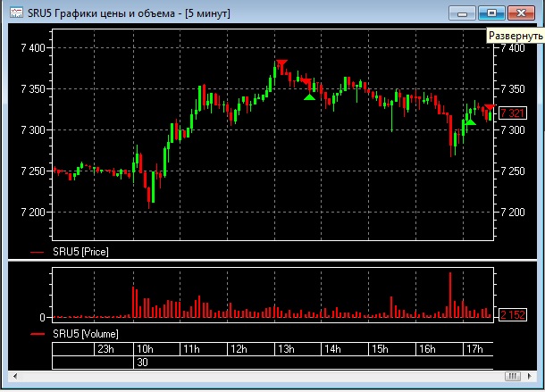Click the red line swatch beside SRU5 [Price]
This screenshot has height=392, width=545.
click(x=38, y=253)
